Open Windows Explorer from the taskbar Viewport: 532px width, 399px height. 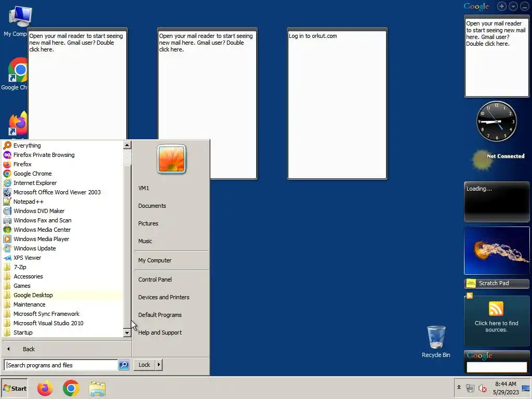(x=97, y=389)
